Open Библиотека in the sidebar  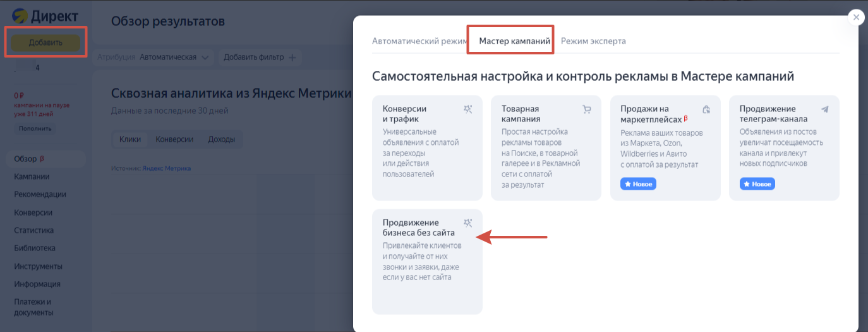pos(35,248)
